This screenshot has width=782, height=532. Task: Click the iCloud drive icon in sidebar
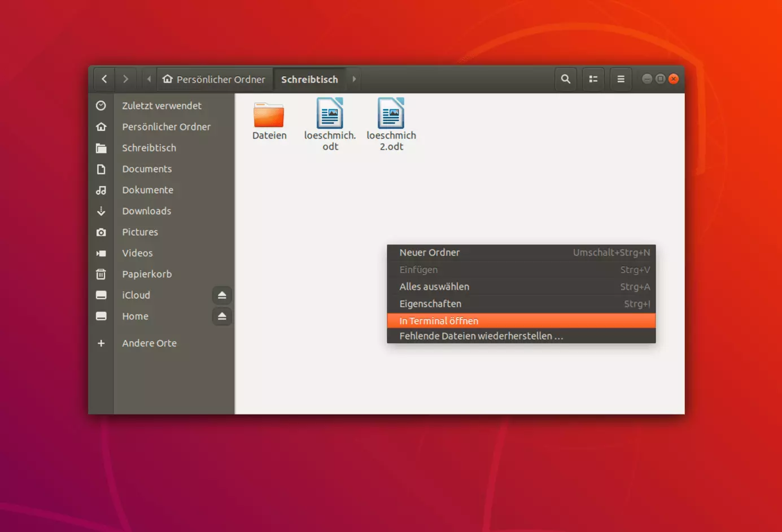click(101, 295)
